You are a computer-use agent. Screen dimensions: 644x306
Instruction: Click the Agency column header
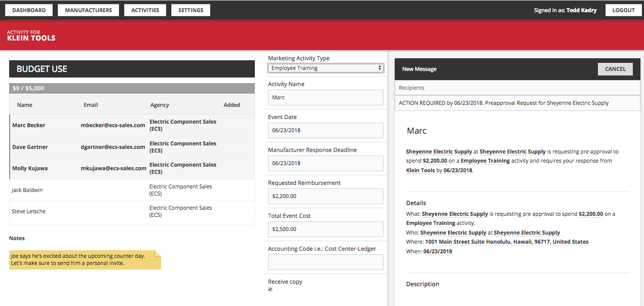[160, 105]
